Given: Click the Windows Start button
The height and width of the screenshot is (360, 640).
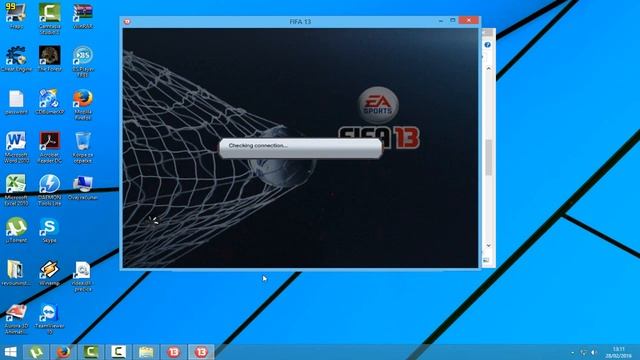Looking at the screenshot, I should pos(11,352).
